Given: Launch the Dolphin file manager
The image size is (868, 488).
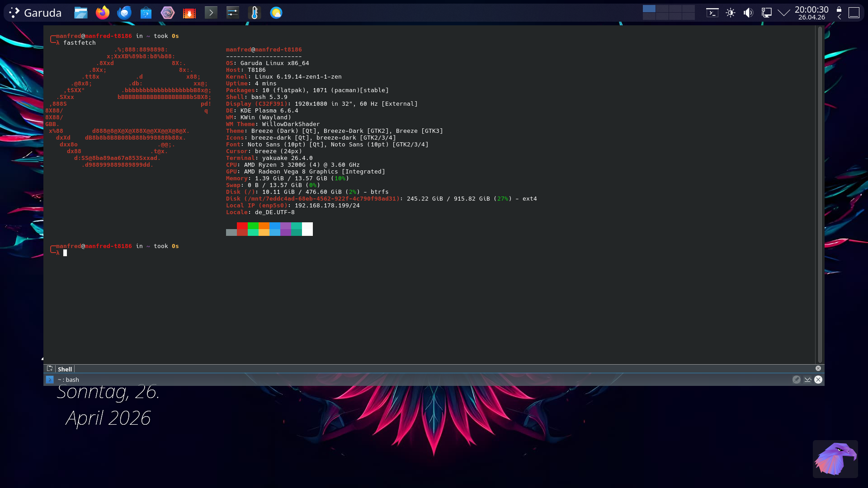Looking at the screenshot, I should (81, 13).
